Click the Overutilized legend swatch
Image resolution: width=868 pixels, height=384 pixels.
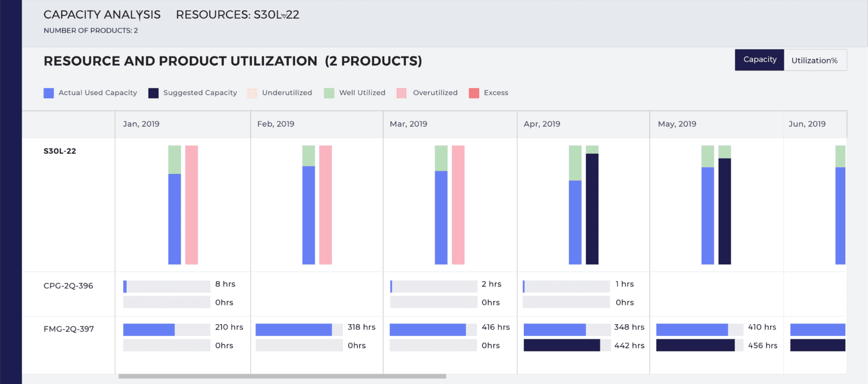(x=402, y=93)
